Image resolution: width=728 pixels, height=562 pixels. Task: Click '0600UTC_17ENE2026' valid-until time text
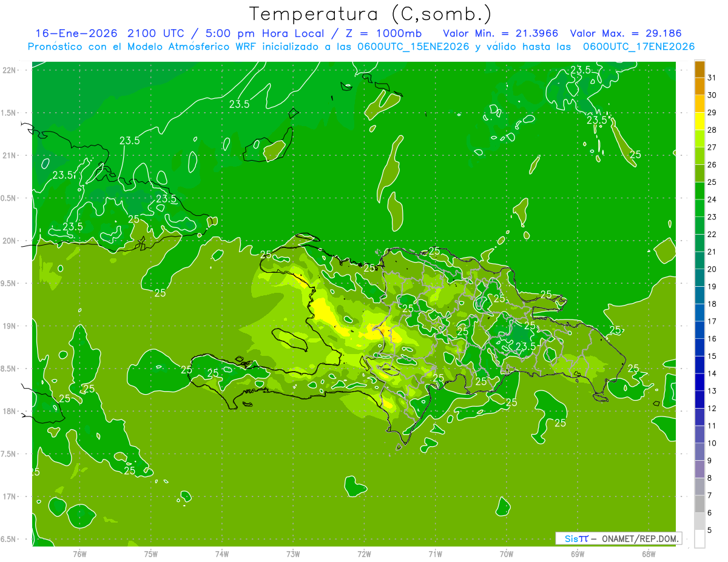pyautogui.click(x=639, y=47)
